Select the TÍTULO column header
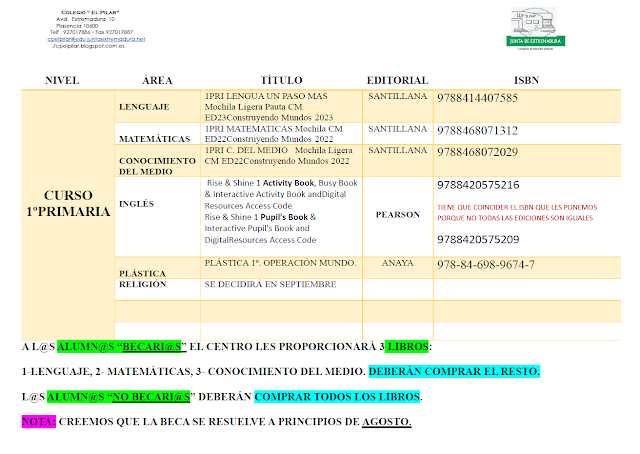The height and width of the screenshot is (454, 640). (x=281, y=80)
